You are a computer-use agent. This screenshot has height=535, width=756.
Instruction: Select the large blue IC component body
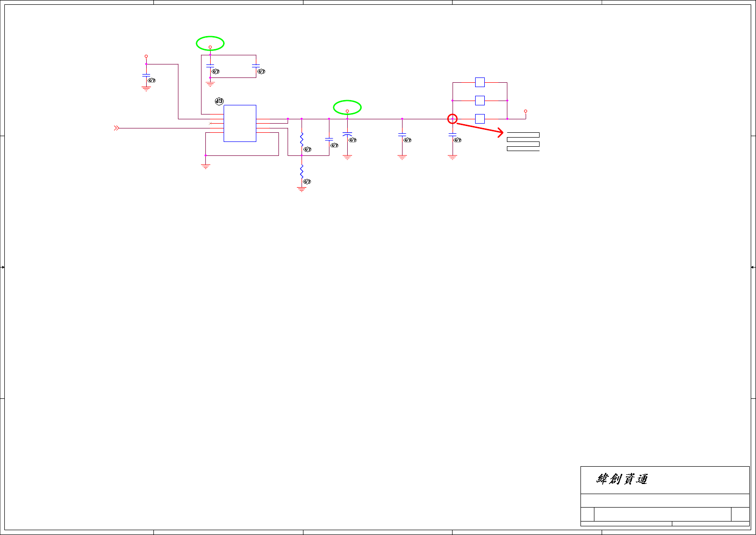tap(240, 123)
